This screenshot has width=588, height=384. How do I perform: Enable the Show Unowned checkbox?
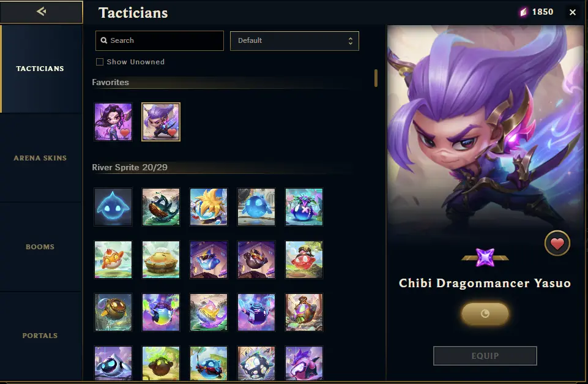pyautogui.click(x=100, y=62)
